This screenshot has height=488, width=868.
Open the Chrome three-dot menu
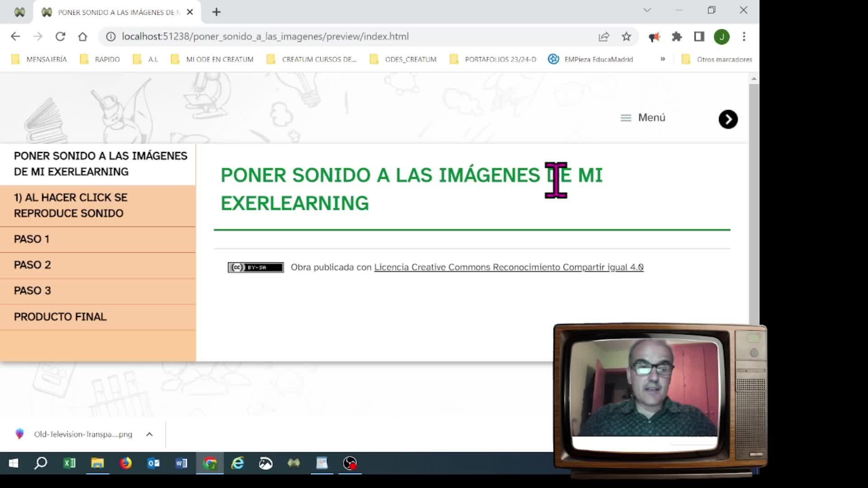click(744, 37)
